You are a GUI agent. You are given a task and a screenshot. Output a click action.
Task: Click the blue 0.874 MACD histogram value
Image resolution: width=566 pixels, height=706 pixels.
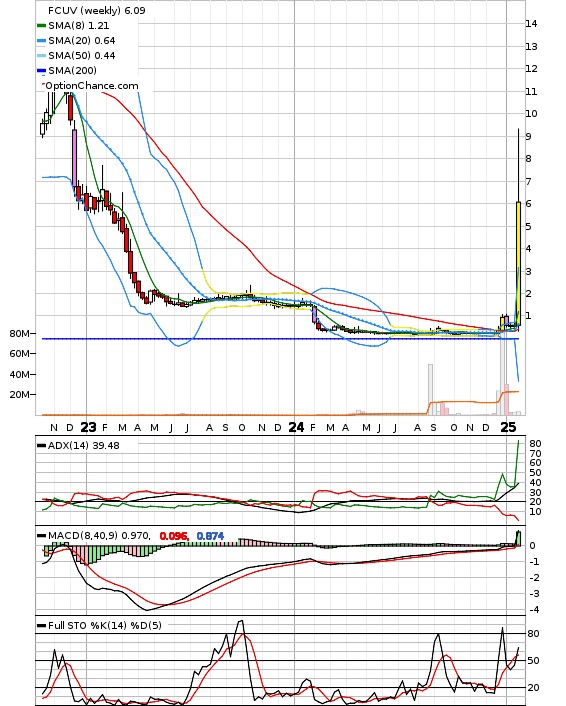pyautogui.click(x=210, y=536)
